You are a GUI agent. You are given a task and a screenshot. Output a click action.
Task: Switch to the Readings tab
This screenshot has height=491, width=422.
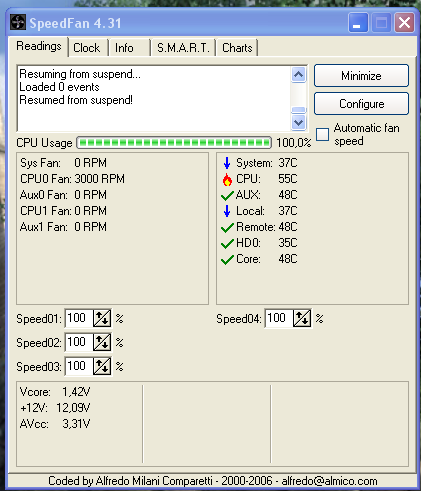[x=39, y=46]
